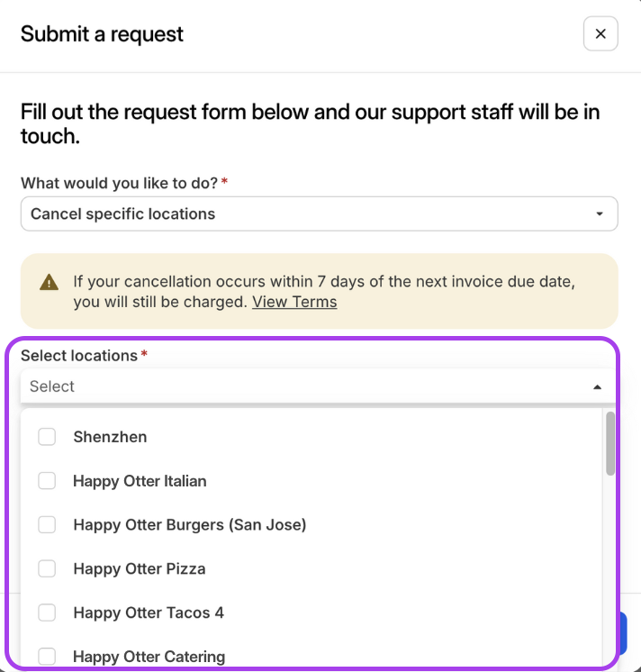Open the View Terms link

click(294, 302)
